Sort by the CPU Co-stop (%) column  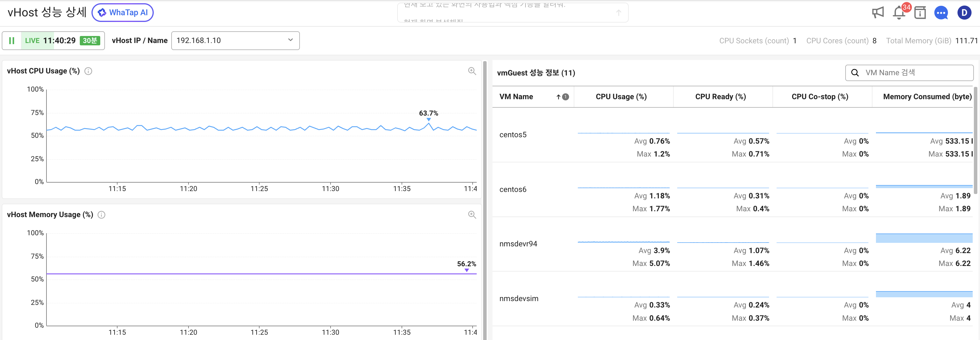(820, 97)
